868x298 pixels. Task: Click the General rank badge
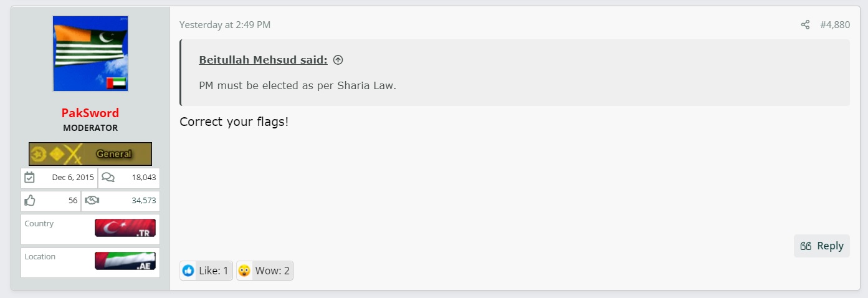pos(90,154)
